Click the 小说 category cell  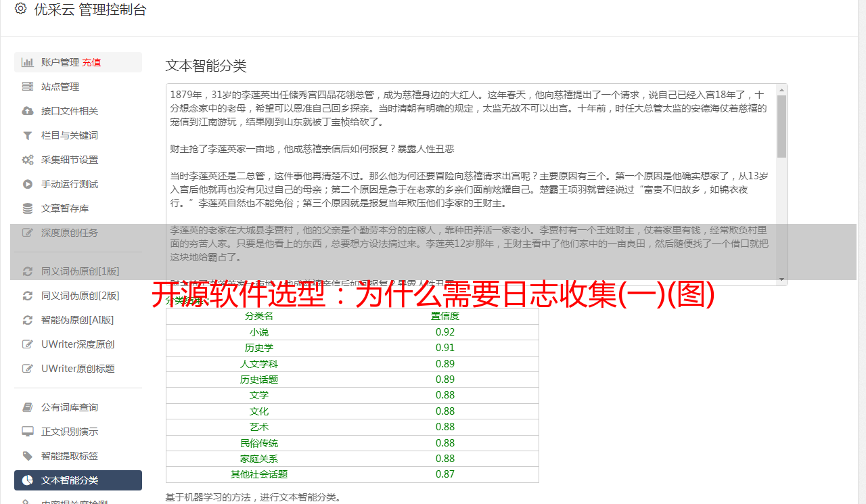[x=259, y=332]
